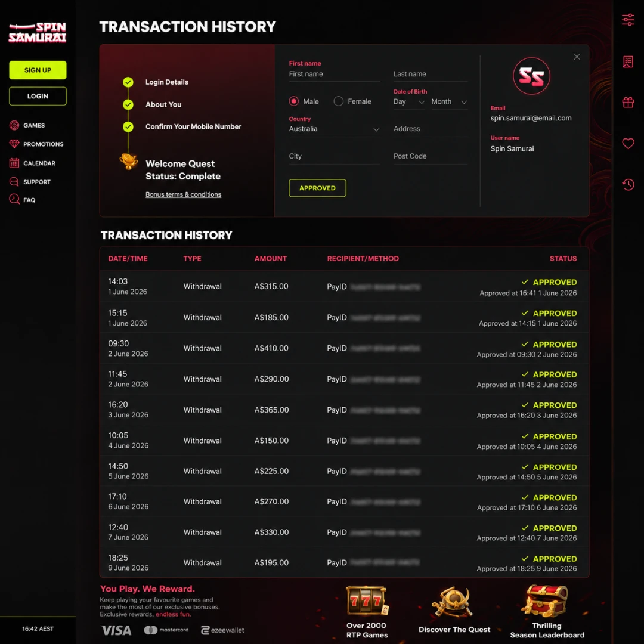Click the green APPROVED button
Image resolution: width=644 pixels, height=644 pixels.
pyautogui.click(x=317, y=188)
